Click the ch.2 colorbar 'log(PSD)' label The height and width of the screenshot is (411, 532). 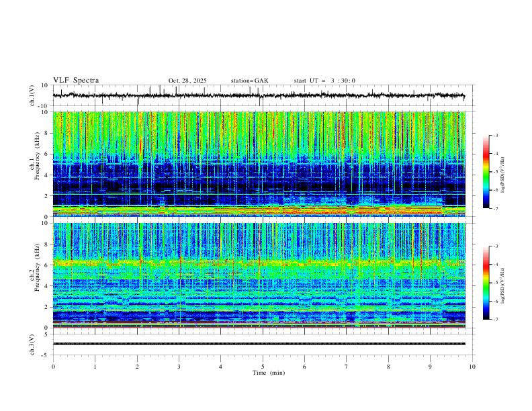[x=503, y=285]
